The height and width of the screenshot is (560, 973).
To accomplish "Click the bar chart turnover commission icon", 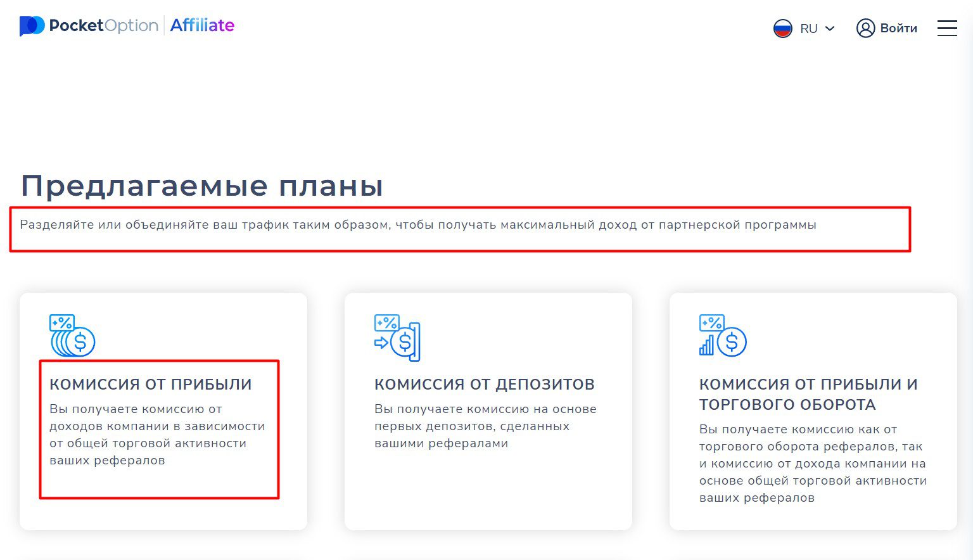I will pyautogui.click(x=723, y=336).
